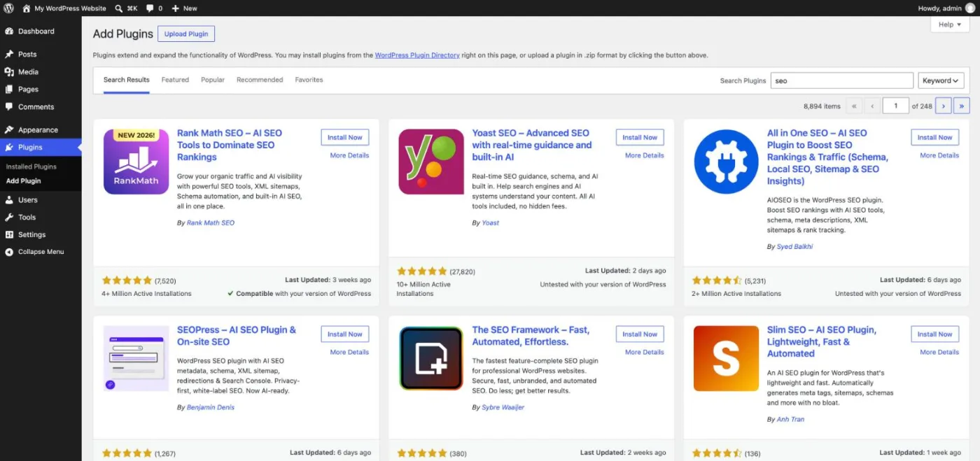Image resolution: width=980 pixels, height=461 pixels.
Task: Collapse the admin sidebar menu
Action: coord(41,252)
